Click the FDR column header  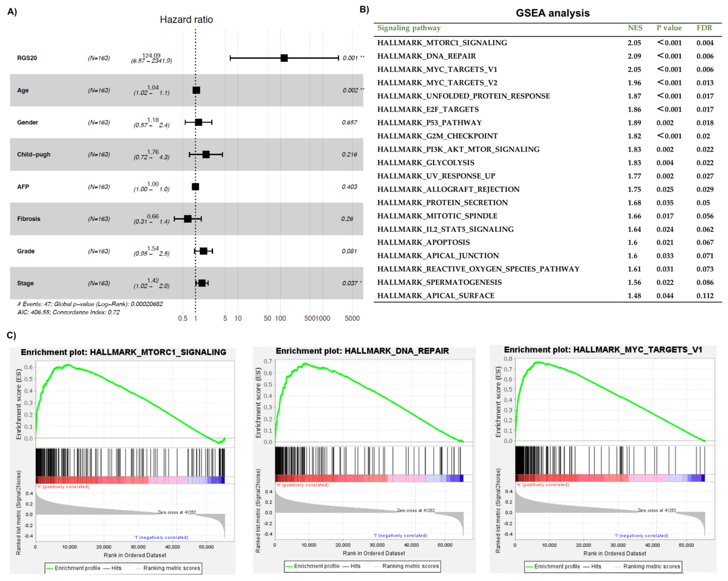[704, 28]
